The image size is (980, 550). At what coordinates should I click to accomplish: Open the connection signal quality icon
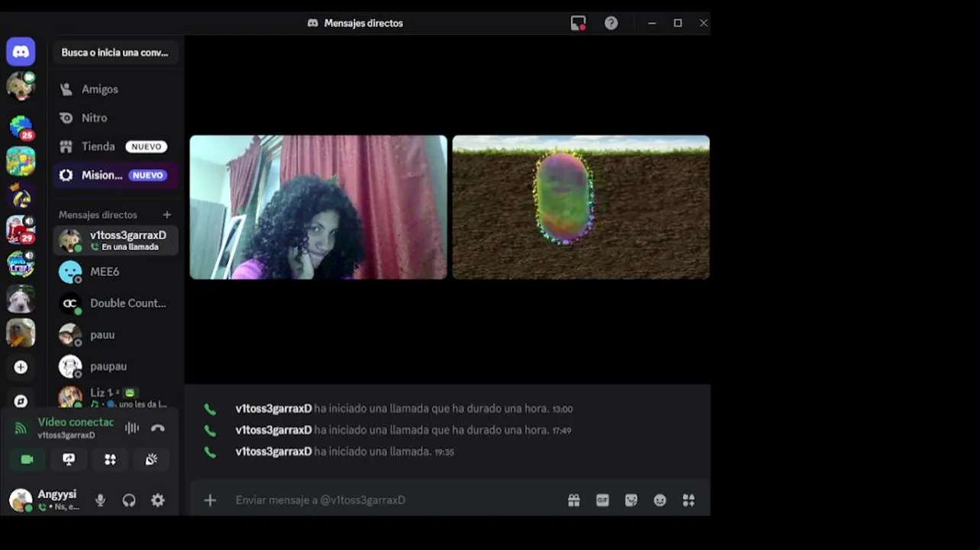[x=21, y=429]
